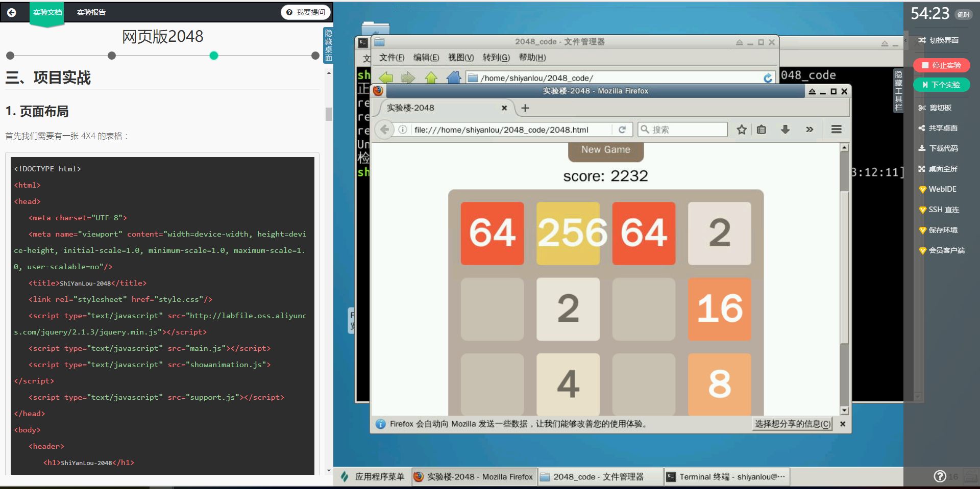Click the Firefox page scrollbar down arrow
The height and width of the screenshot is (489, 980).
(x=844, y=410)
